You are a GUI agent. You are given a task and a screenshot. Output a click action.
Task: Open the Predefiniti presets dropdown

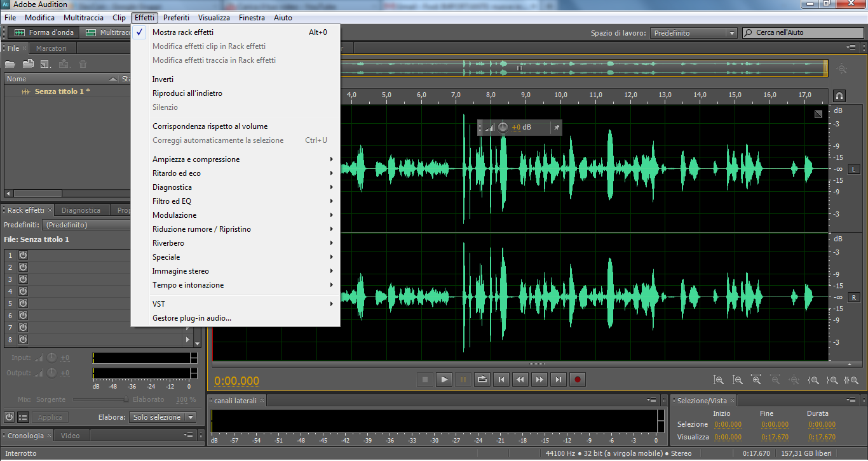click(x=87, y=225)
